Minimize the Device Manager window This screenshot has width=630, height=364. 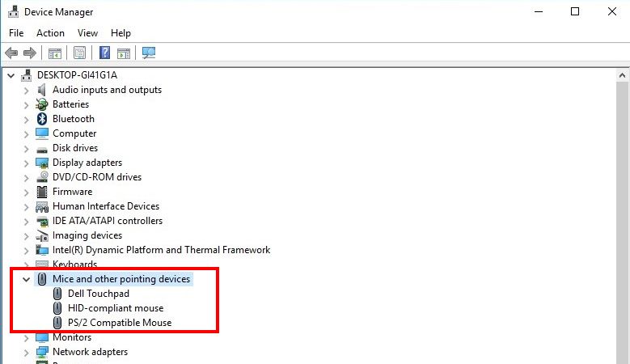click(x=539, y=11)
